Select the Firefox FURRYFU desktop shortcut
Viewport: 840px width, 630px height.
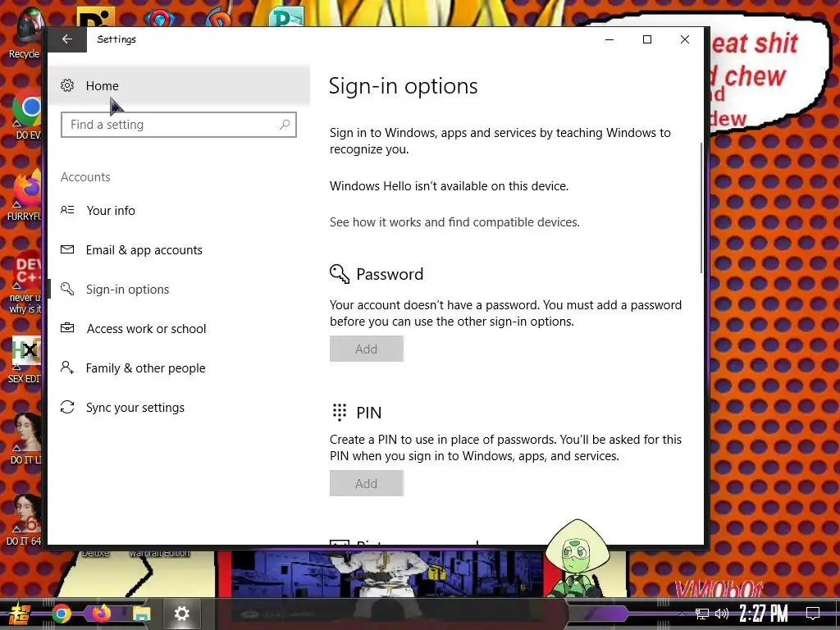pyautogui.click(x=25, y=195)
